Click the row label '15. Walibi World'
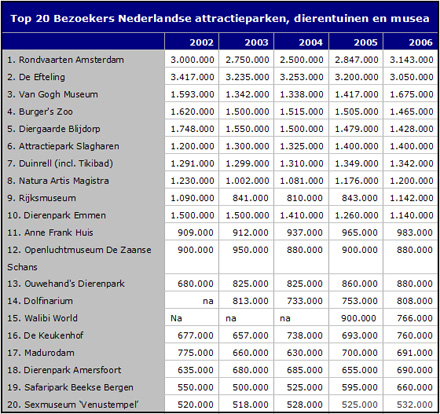Viewport: 440px width, 414px height. 42,318
